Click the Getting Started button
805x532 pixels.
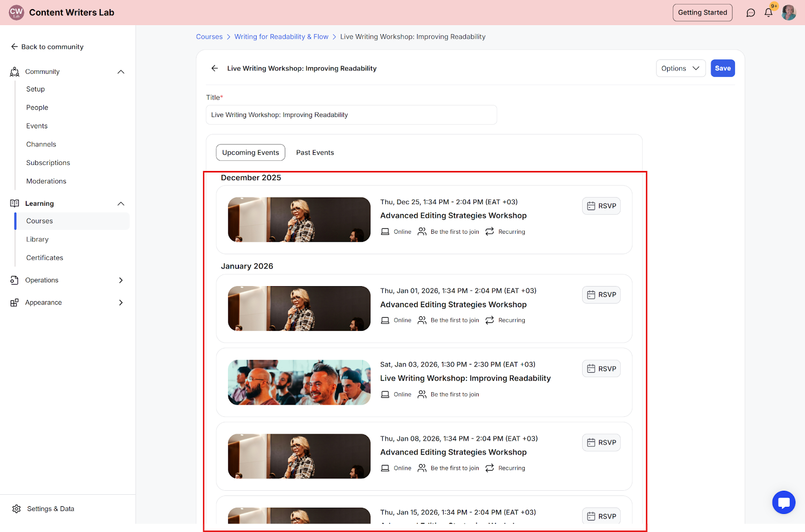(702, 13)
